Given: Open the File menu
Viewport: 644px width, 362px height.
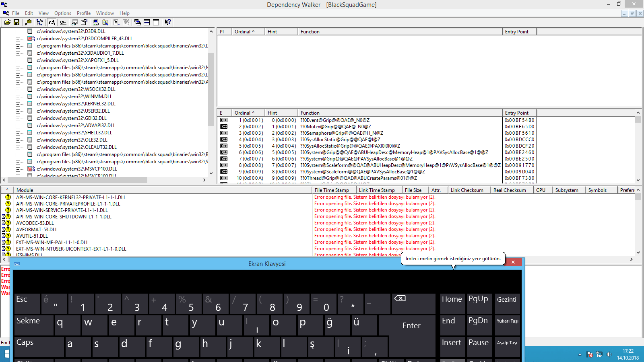Looking at the screenshot, I should pos(16,13).
